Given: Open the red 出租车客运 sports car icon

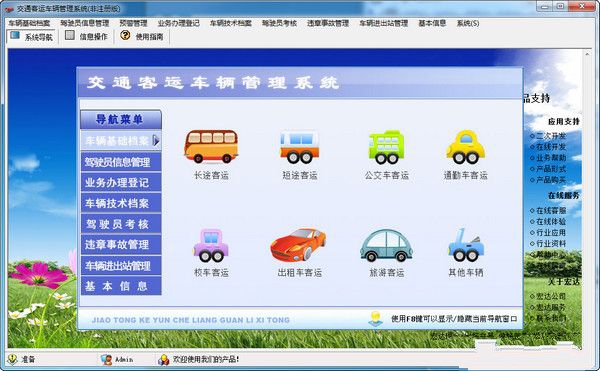Looking at the screenshot, I should click(x=298, y=245).
